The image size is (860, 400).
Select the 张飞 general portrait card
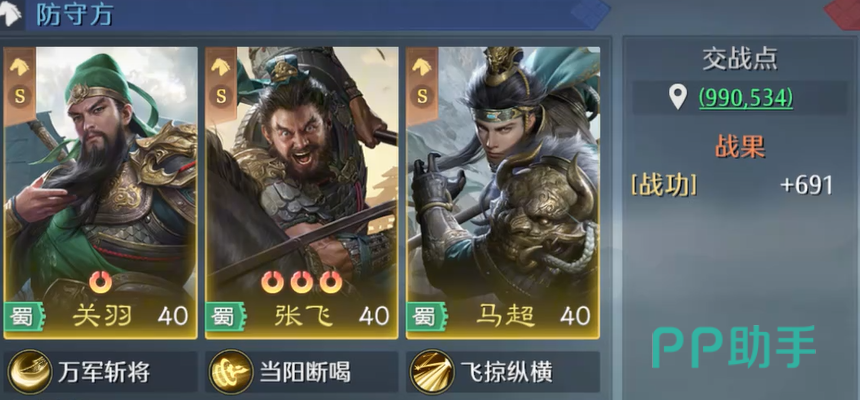(x=302, y=193)
